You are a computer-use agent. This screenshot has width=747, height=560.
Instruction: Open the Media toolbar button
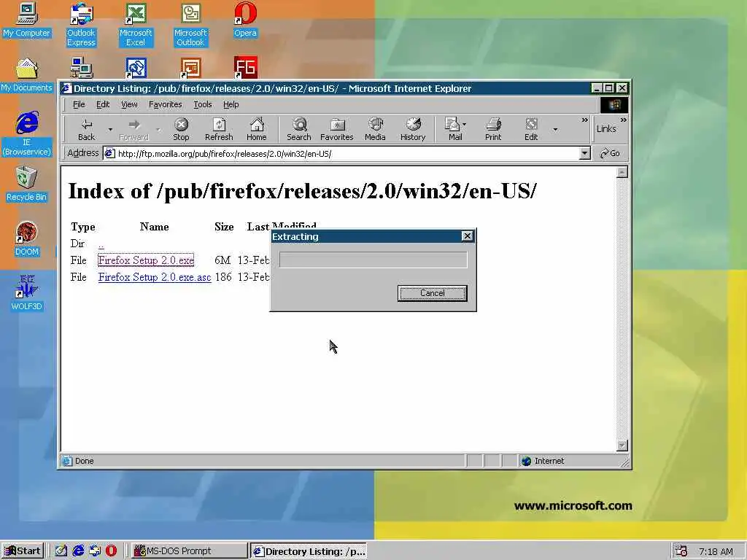tap(375, 130)
